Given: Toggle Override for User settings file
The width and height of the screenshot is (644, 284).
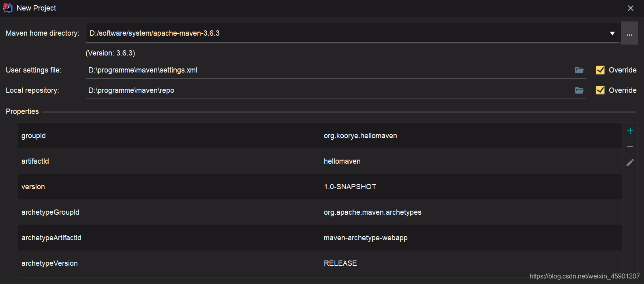Looking at the screenshot, I should pos(600,70).
